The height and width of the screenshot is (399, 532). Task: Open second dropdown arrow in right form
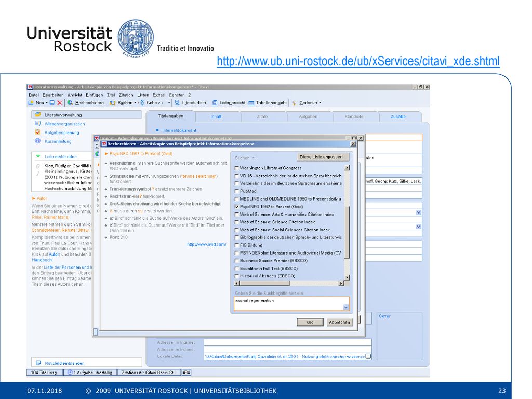(x=418, y=227)
